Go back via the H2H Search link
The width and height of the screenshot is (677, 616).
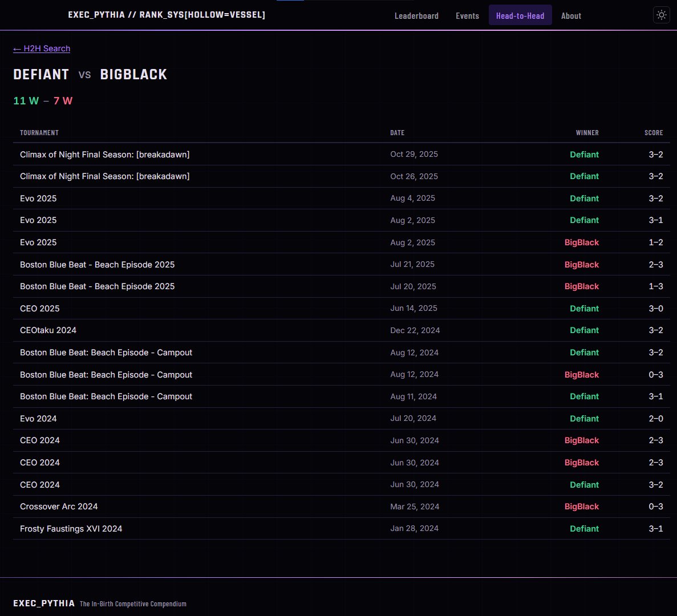42,48
